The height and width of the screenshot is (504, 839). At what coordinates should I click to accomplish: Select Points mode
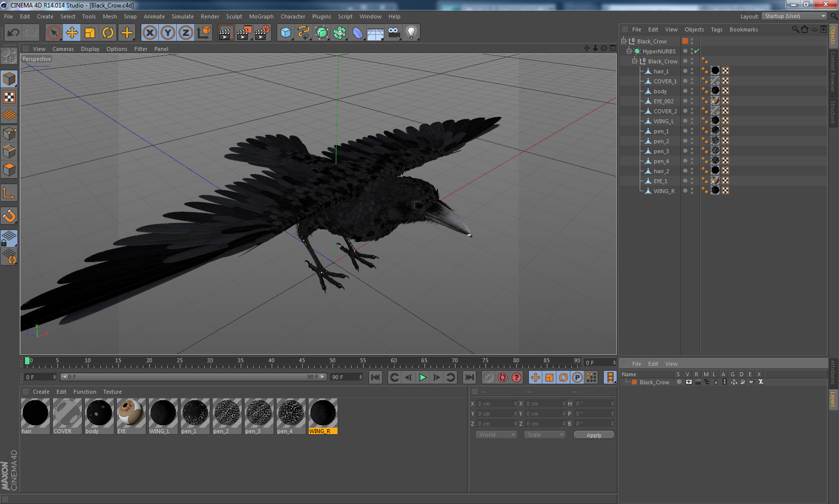9,134
